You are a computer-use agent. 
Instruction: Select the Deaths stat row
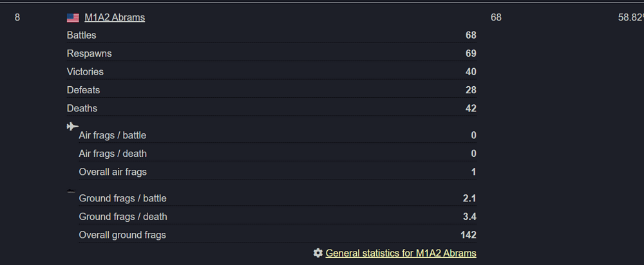[x=272, y=109]
